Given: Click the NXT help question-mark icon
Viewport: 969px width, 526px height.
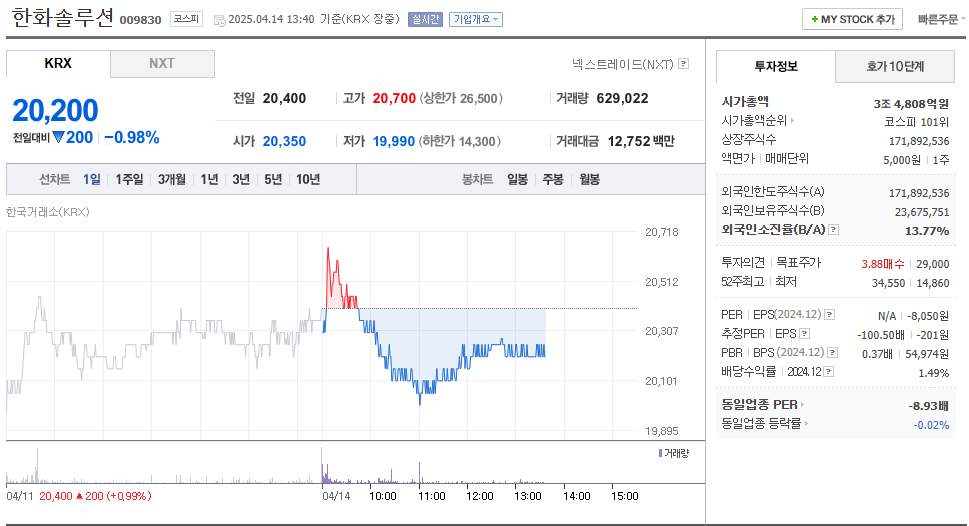Looking at the screenshot, I should [x=683, y=64].
